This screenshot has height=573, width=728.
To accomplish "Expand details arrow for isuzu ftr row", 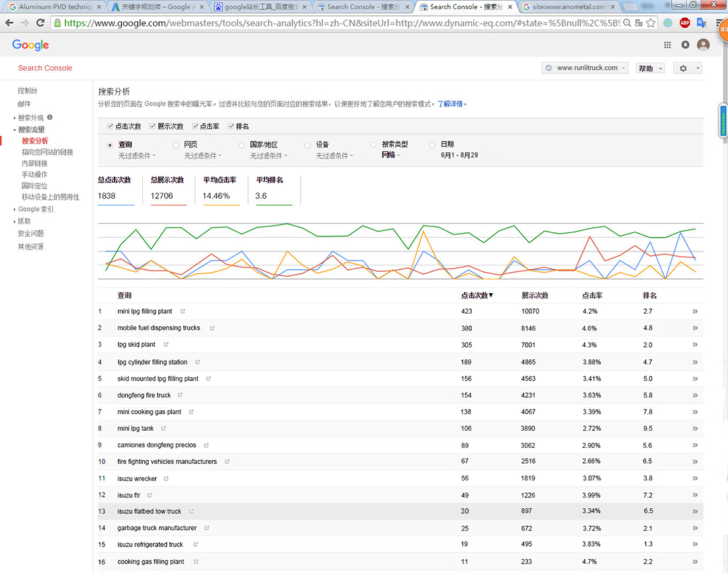I will (695, 495).
